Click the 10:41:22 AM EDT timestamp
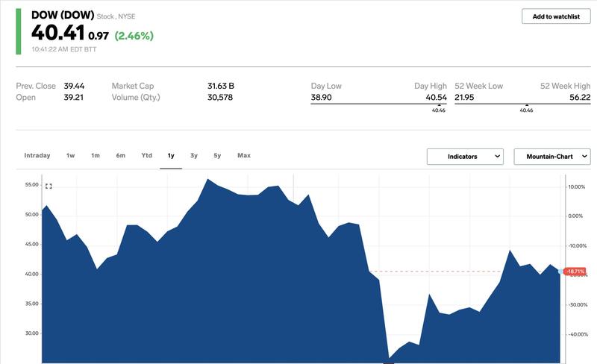 (x=64, y=49)
